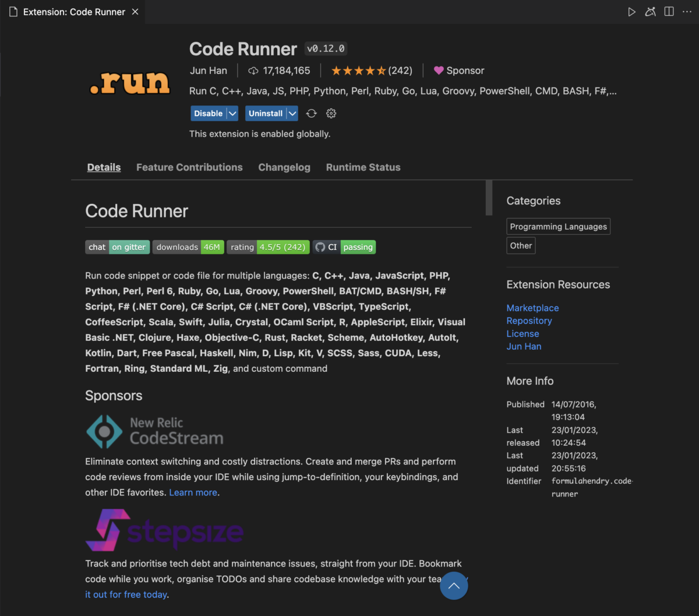Screen dimensions: 699x616
Task: Click the (242) rating count
Action: pyautogui.click(x=400, y=71)
